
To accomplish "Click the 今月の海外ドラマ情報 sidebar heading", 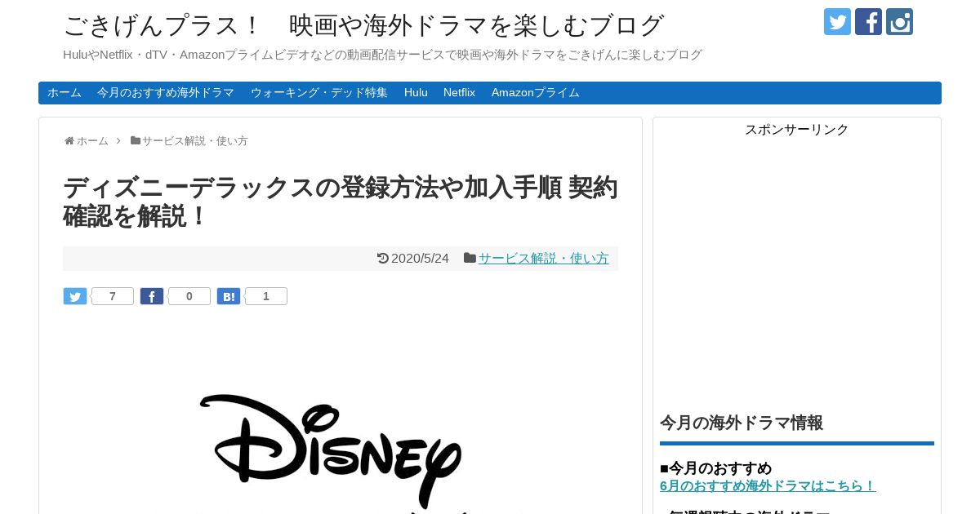I will click(x=742, y=423).
